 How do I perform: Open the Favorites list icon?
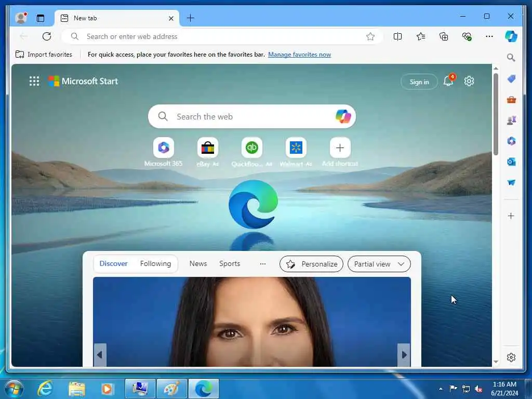(x=421, y=36)
